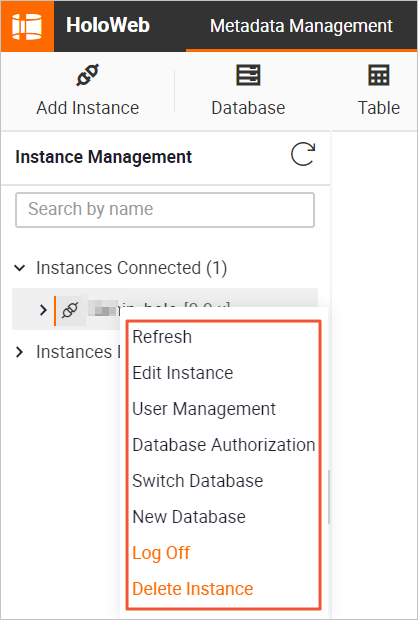Select Database Authorization in the context menu

click(x=223, y=445)
